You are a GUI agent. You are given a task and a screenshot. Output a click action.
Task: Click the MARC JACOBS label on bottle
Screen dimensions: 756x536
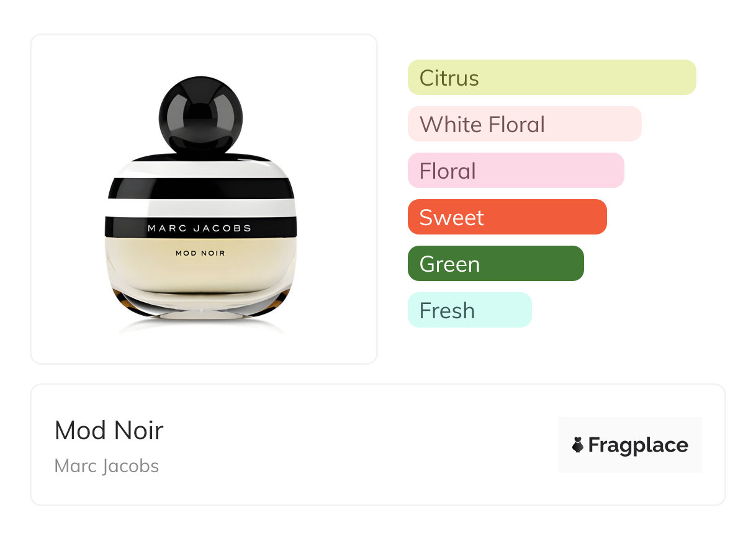pos(199,228)
